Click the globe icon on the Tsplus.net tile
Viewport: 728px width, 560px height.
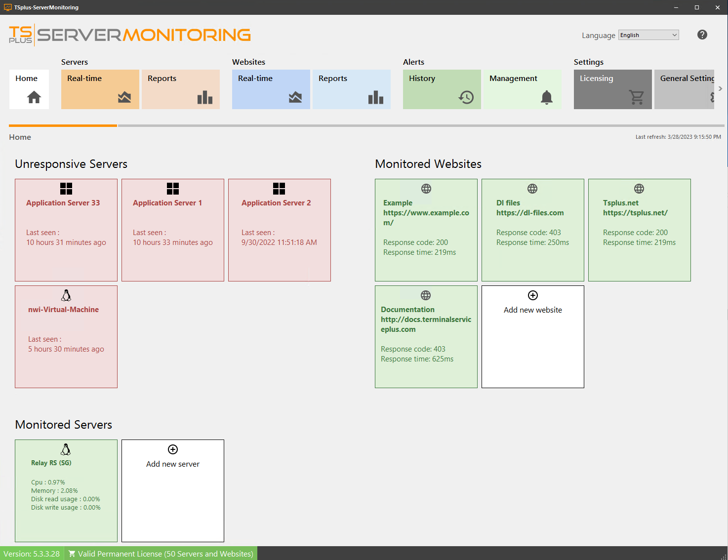tap(639, 188)
